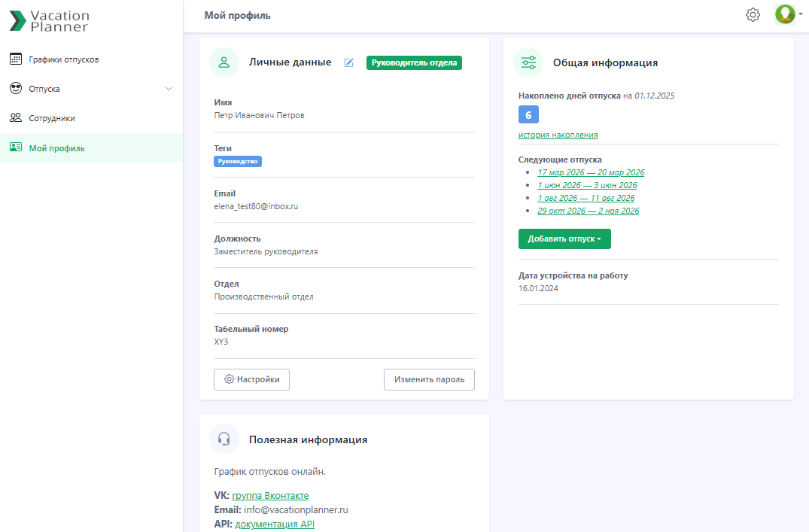Click the green Руководитель отдела badge
Image resolution: width=809 pixels, height=532 pixels.
pyautogui.click(x=415, y=63)
